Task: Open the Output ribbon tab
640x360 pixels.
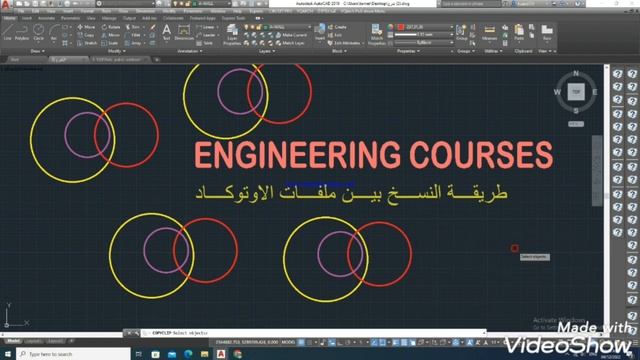Action: coord(129,18)
